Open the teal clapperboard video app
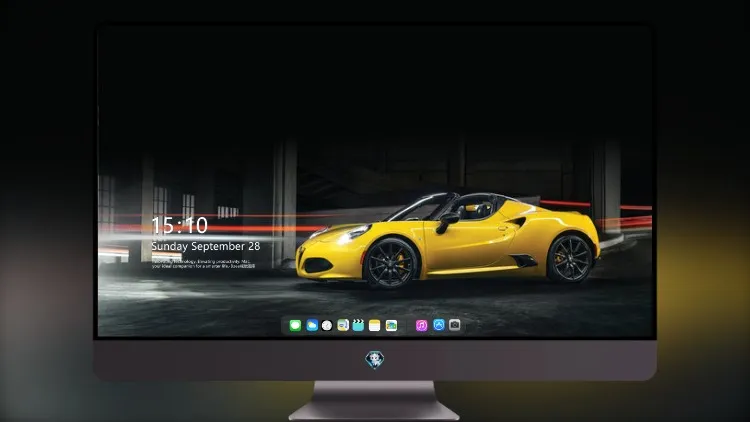 pyautogui.click(x=358, y=326)
